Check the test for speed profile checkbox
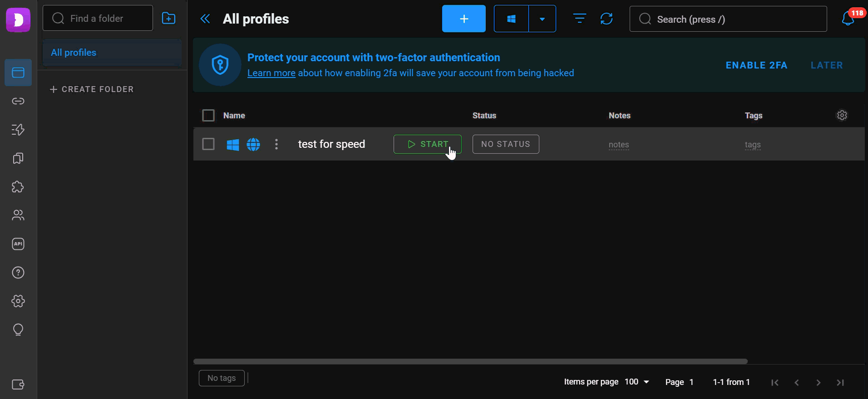This screenshot has height=399, width=868. point(208,144)
